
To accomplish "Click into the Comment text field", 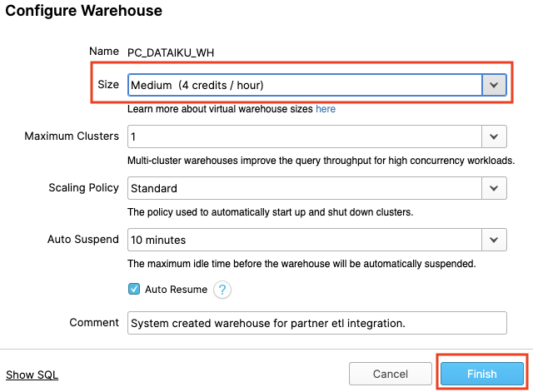I will (316, 323).
